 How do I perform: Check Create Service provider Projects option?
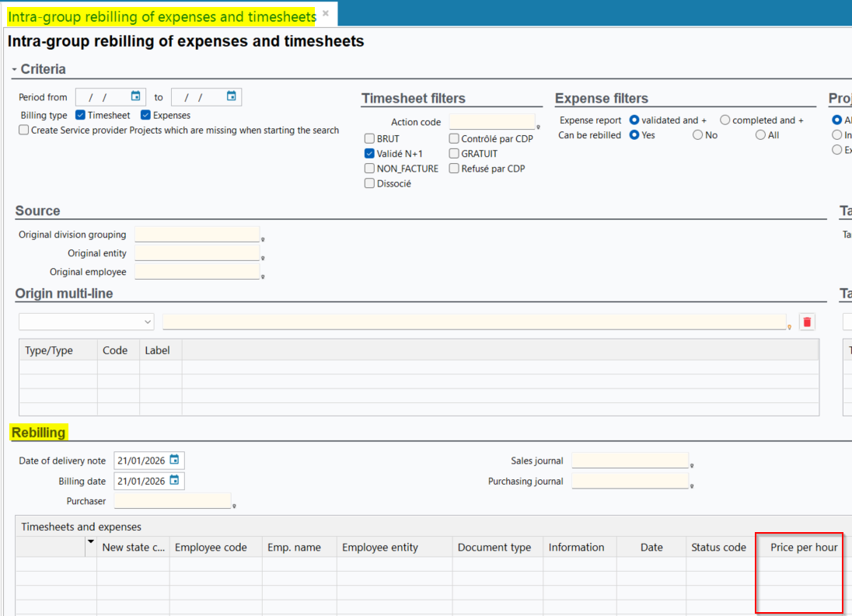23,131
